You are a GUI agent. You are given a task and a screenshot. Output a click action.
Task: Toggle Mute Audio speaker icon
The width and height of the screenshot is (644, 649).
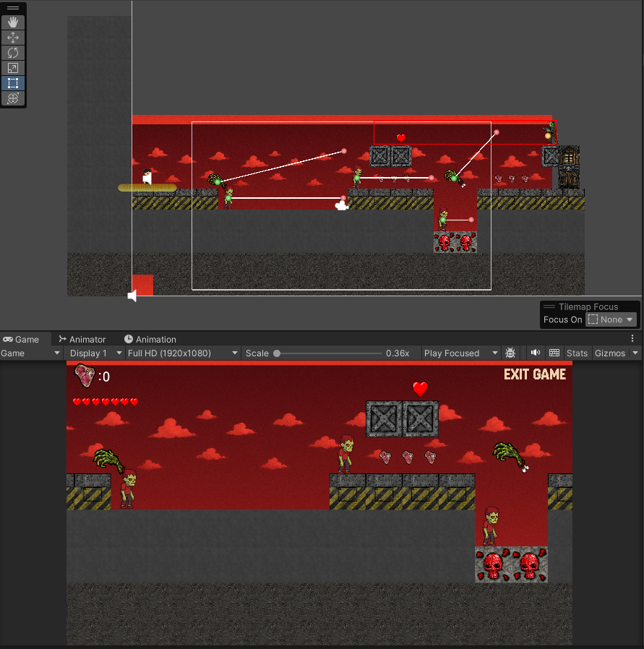click(535, 353)
